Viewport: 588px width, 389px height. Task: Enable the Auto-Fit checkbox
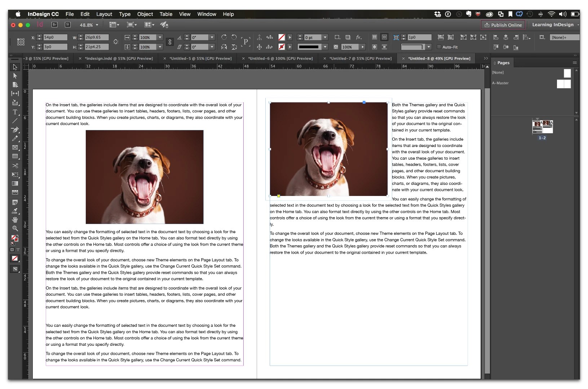tap(439, 47)
